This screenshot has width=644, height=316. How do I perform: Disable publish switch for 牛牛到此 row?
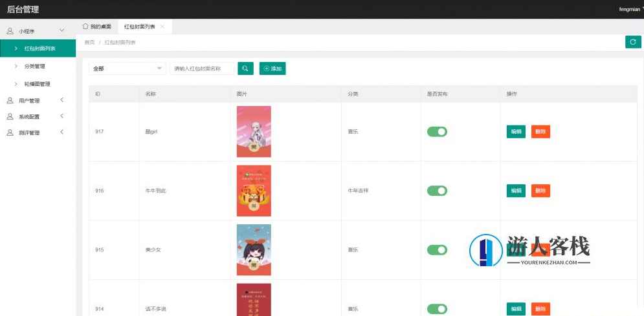pos(437,191)
